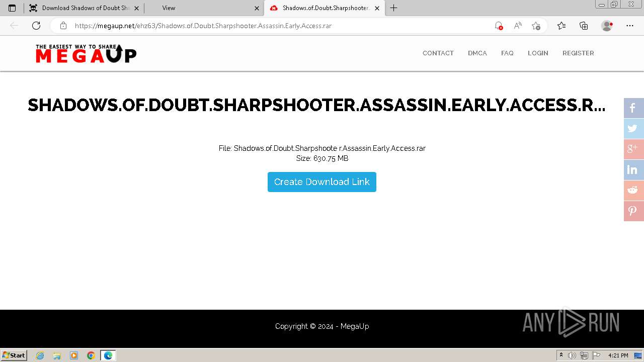
Task: Open the FAQ page link
Action: 507,53
